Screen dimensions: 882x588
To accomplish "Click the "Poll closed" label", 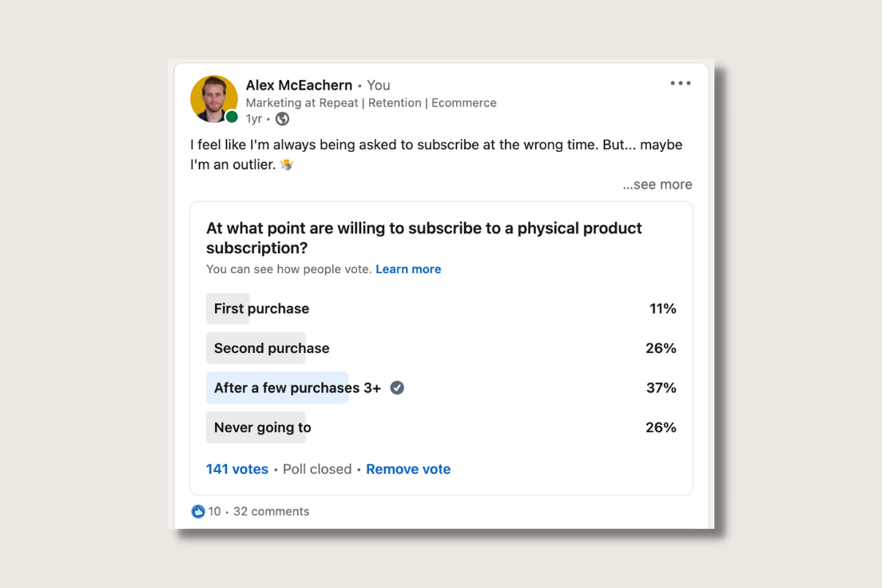I will [x=317, y=469].
